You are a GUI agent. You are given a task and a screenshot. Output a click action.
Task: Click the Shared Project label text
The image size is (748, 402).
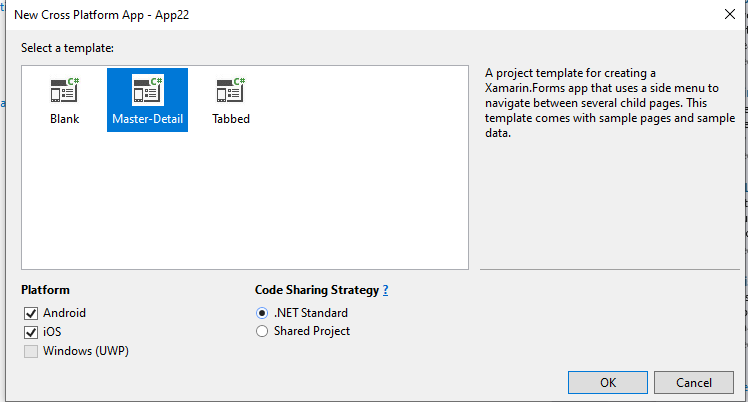tap(312, 331)
